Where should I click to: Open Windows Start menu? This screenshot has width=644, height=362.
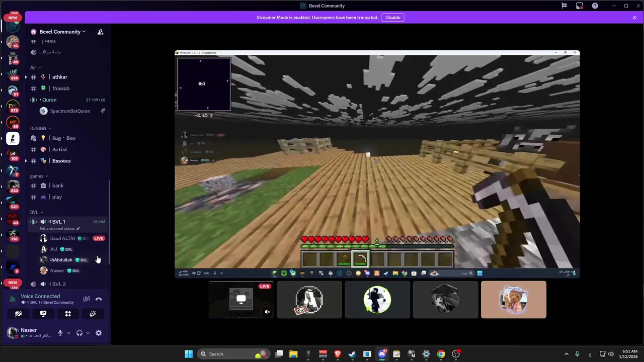(189, 354)
